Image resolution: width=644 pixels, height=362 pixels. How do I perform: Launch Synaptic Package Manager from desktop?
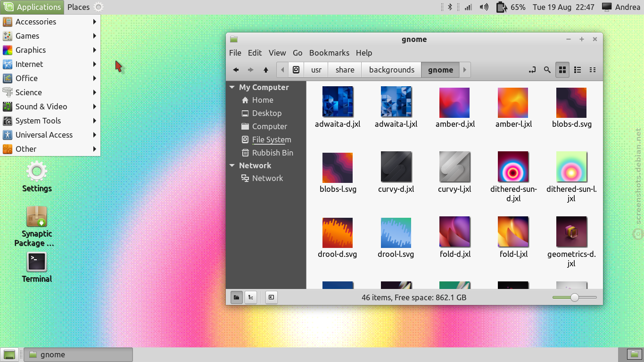(37, 226)
